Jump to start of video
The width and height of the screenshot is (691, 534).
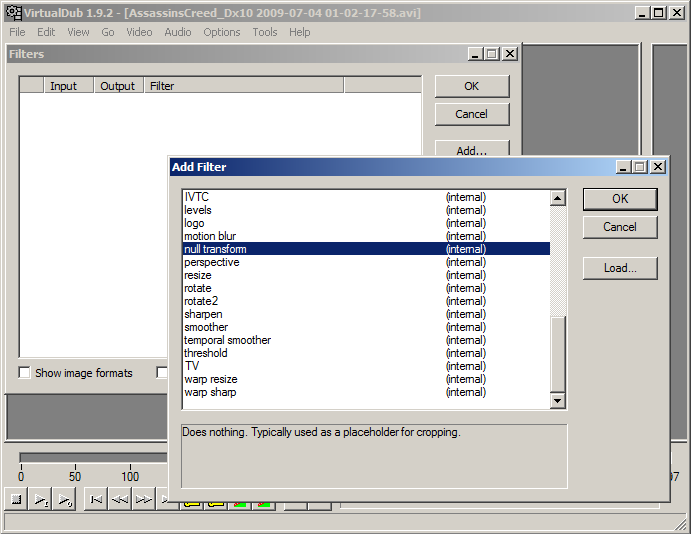click(96, 499)
